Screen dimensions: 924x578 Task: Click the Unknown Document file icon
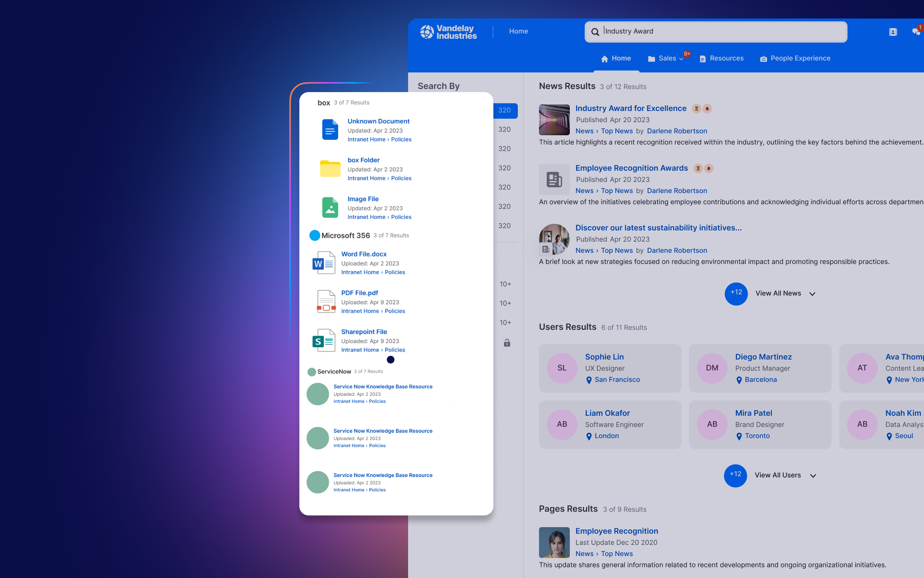click(330, 129)
